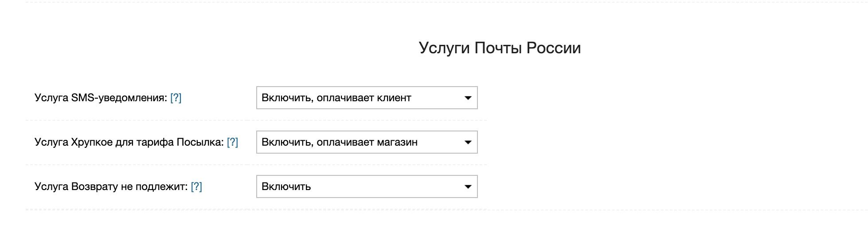The width and height of the screenshot is (868, 230).
Task: Click the [?] help next to Хрупкое
Action: coord(232,142)
